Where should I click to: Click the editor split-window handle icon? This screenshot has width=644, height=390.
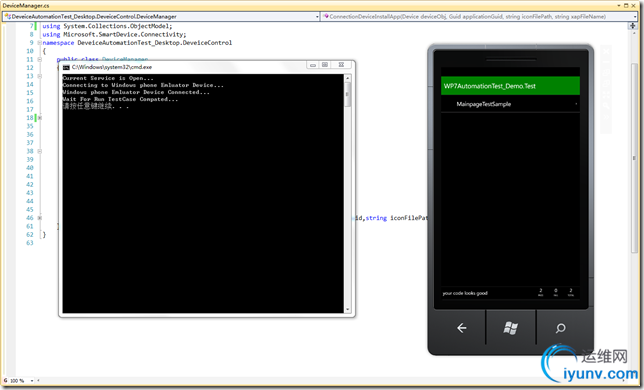coord(632,26)
